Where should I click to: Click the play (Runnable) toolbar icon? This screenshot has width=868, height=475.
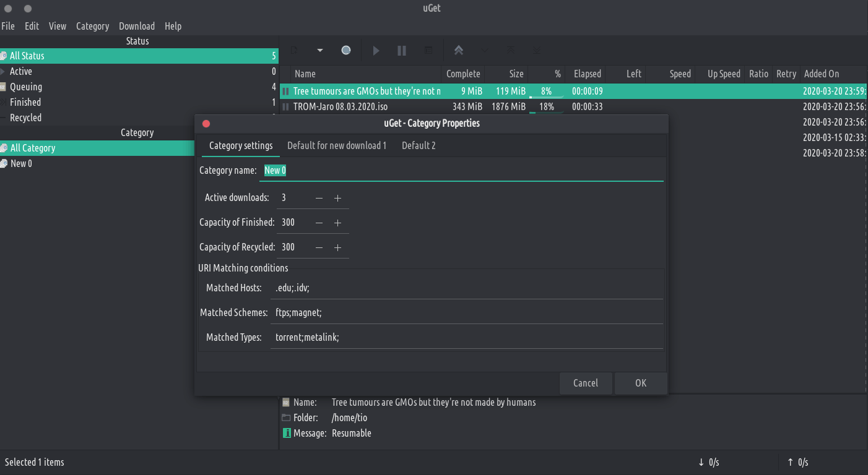pyautogui.click(x=376, y=50)
